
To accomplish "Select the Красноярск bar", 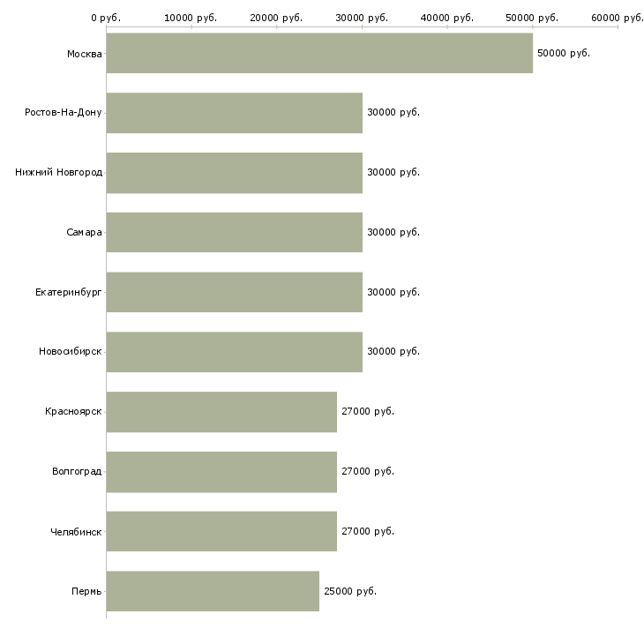I will (x=221, y=412).
